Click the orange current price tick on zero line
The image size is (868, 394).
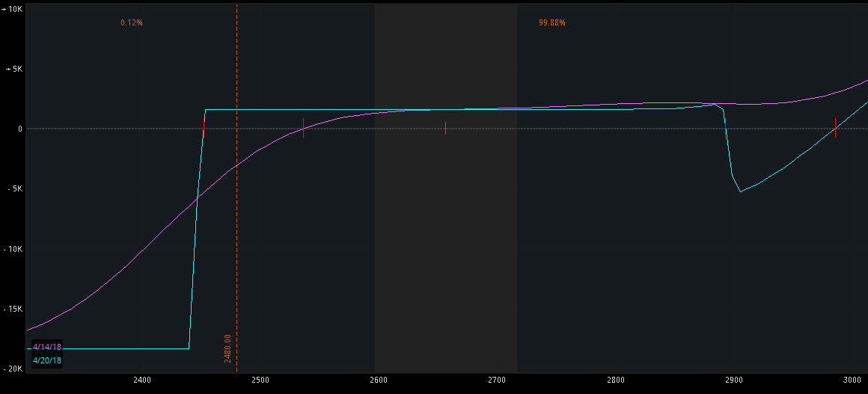click(445, 129)
